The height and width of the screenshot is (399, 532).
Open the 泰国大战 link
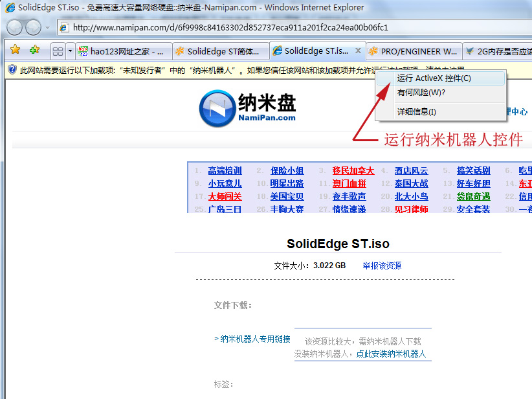pos(411,183)
